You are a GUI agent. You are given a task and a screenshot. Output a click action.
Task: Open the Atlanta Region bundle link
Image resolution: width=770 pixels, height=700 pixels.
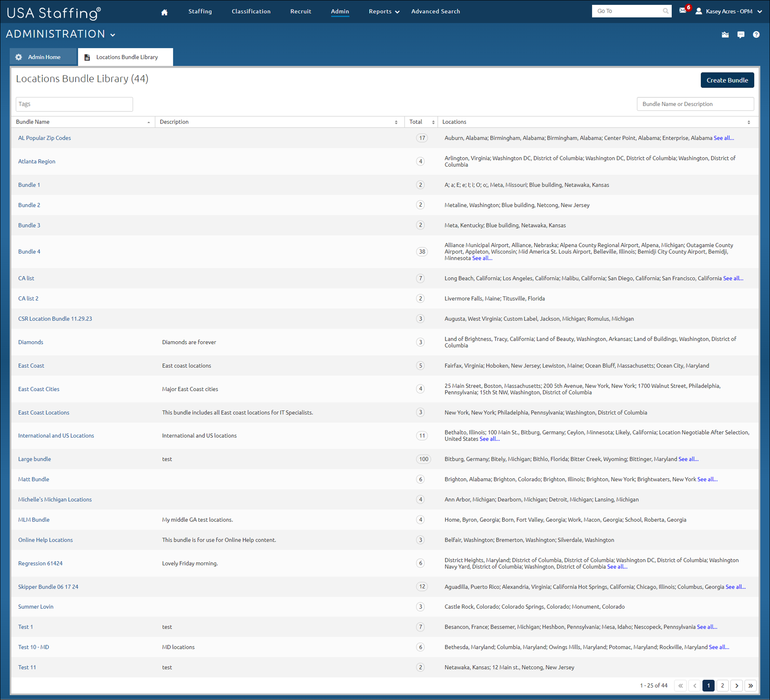coord(36,161)
